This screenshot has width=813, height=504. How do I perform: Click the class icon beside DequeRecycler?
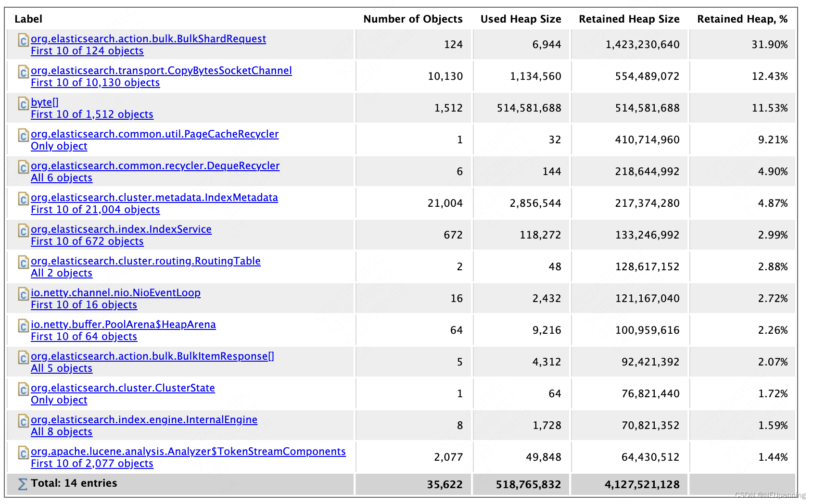23,167
